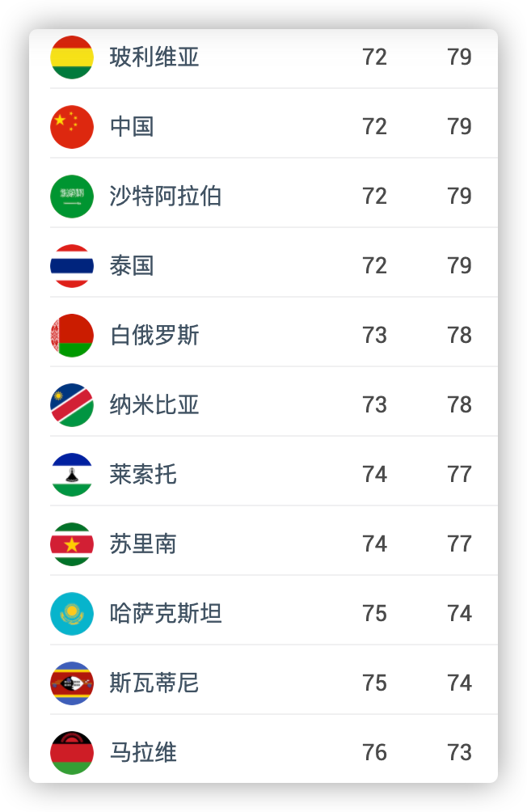This screenshot has height=812, width=527.
Task: Click the Kazakhstan flag icon
Action: 72,614
